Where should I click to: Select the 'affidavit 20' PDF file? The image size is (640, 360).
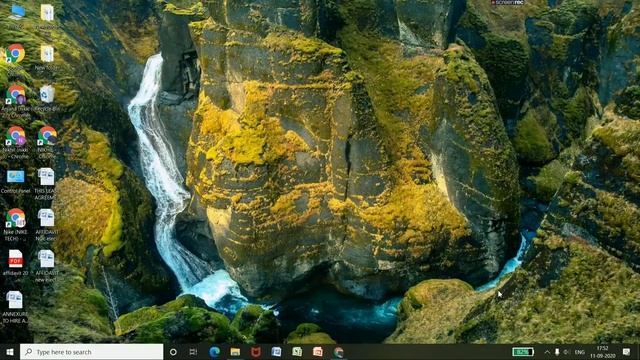point(16,262)
